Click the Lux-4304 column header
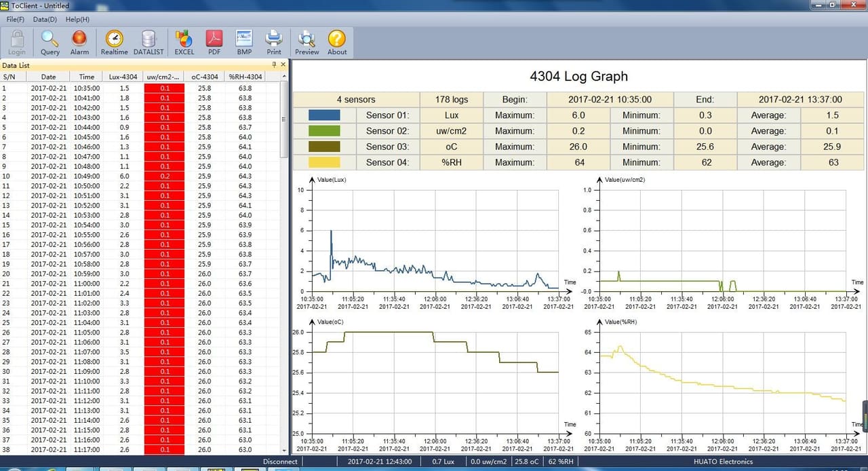 (124, 77)
